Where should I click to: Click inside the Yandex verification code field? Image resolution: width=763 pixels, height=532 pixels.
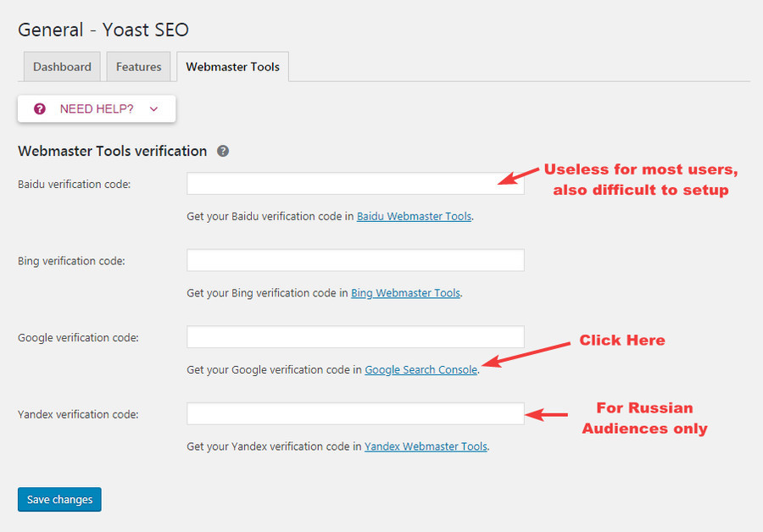click(354, 413)
